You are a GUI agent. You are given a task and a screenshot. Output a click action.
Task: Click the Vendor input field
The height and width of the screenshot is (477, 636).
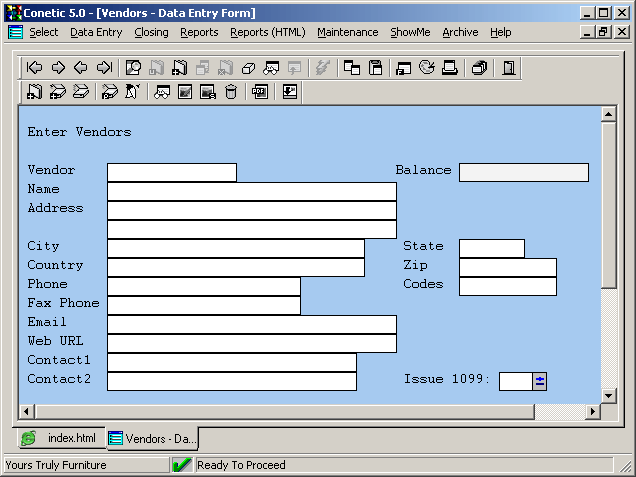(x=172, y=172)
